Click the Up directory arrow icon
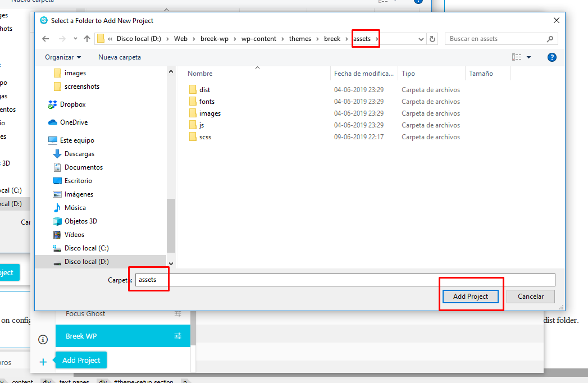 click(87, 39)
